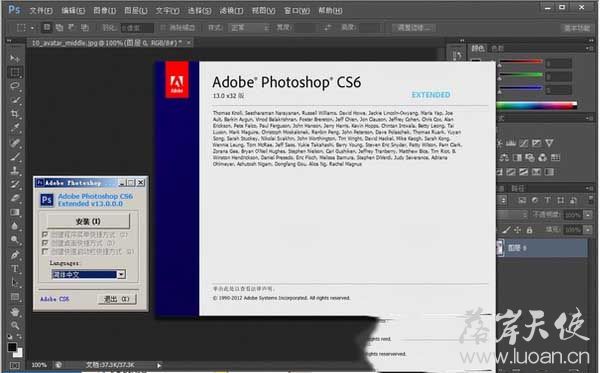Select the Pen tool

click(x=15, y=254)
